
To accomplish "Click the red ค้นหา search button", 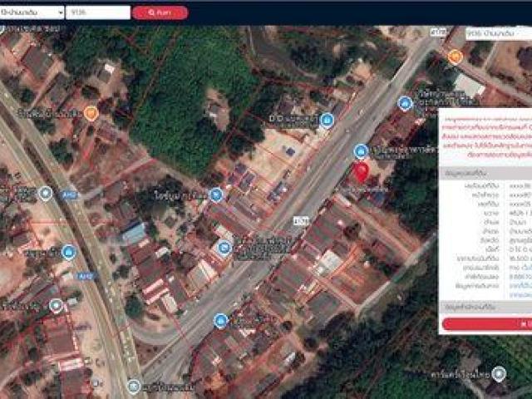I will (160, 12).
